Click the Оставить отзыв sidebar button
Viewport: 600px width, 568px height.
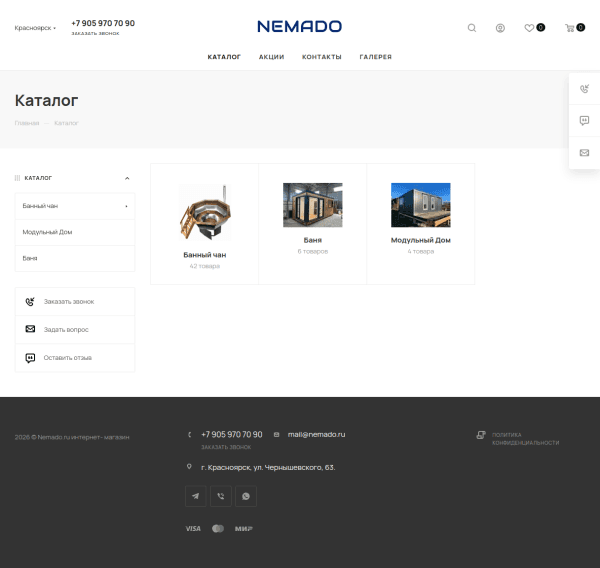pos(74,357)
